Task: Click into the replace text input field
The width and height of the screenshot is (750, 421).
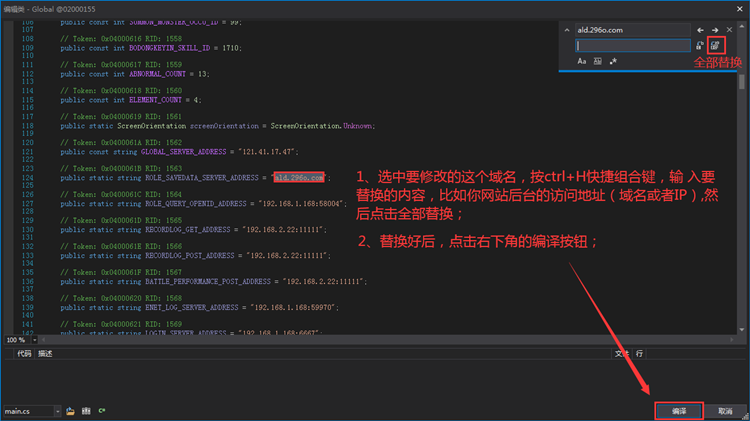Action: coord(633,46)
